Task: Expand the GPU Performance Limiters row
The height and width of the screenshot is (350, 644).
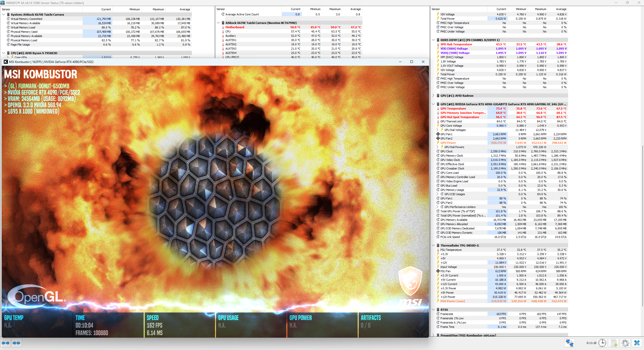Action: point(437,207)
